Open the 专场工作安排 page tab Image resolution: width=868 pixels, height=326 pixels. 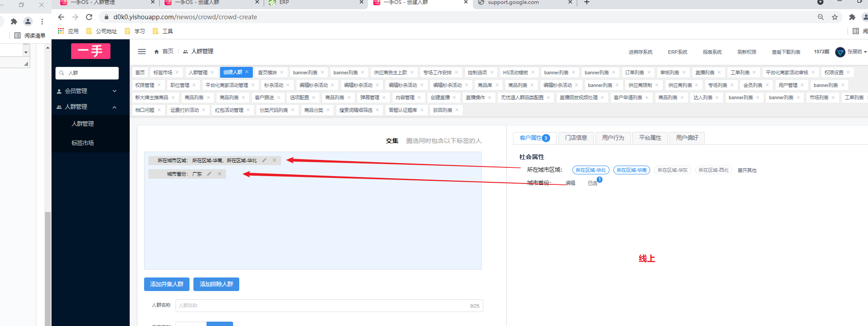tap(437, 73)
